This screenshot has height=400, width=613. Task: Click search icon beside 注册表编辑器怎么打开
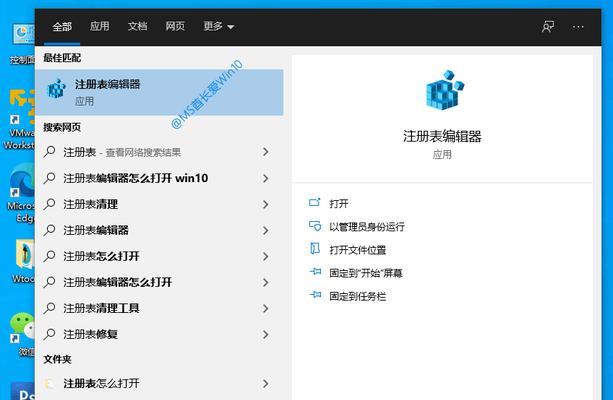click(50, 282)
